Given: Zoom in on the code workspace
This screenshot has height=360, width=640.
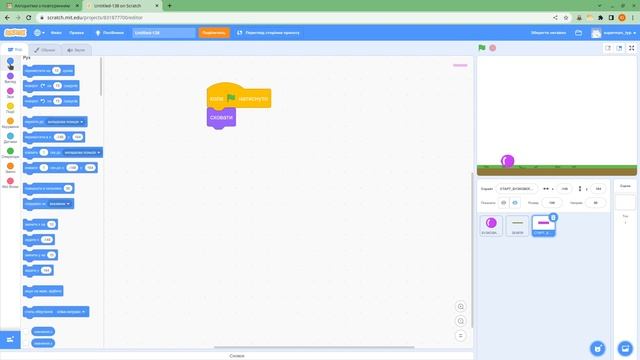Looking at the screenshot, I should (x=460, y=307).
